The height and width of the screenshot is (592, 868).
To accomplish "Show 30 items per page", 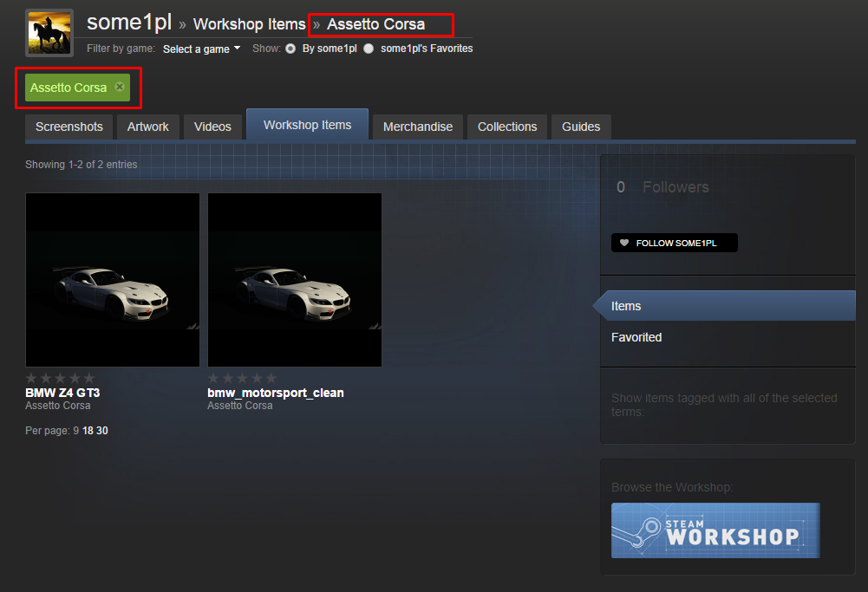I will click(101, 431).
